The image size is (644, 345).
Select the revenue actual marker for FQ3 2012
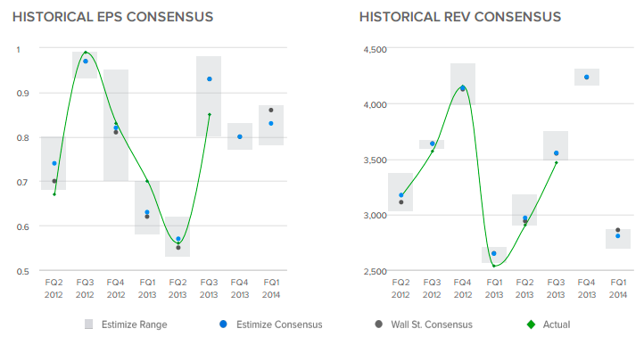click(x=433, y=152)
